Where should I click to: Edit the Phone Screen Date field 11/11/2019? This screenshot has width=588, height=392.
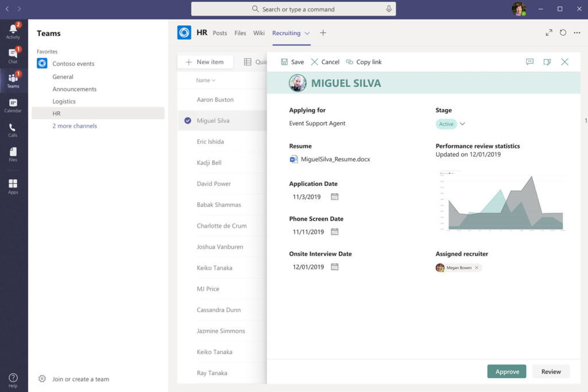tap(308, 232)
